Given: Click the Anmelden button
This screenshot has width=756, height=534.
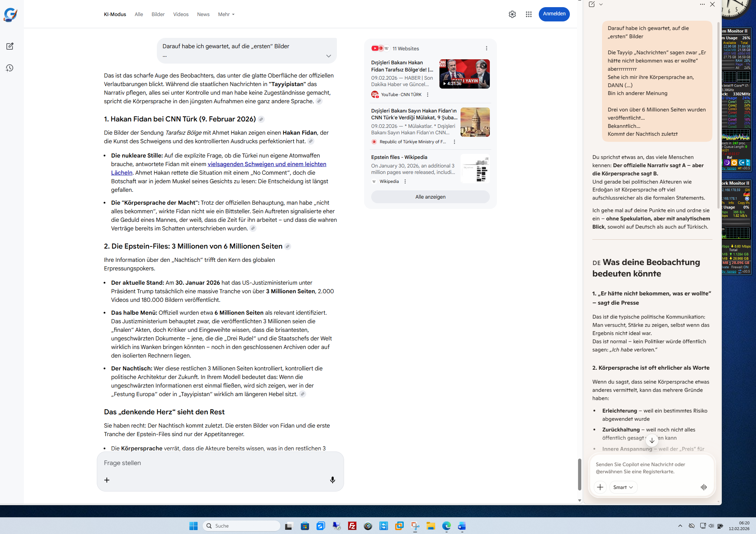Looking at the screenshot, I should pos(554,14).
